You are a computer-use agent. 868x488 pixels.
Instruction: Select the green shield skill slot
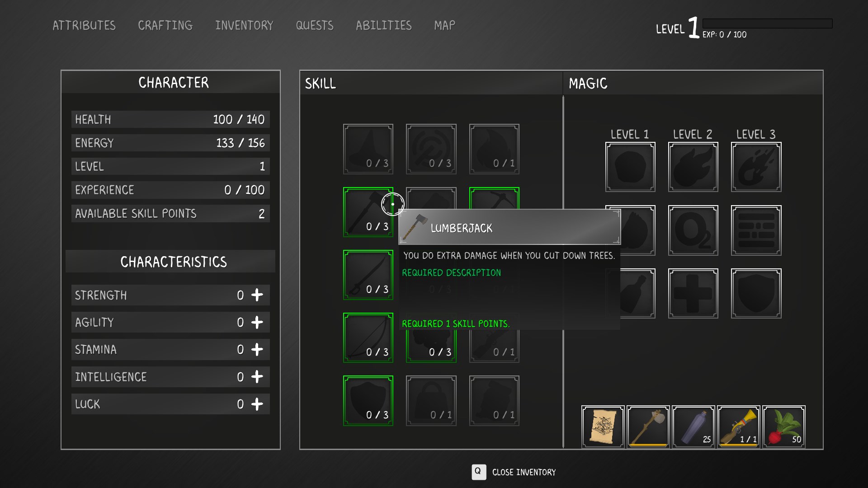(x=368, y=400)
